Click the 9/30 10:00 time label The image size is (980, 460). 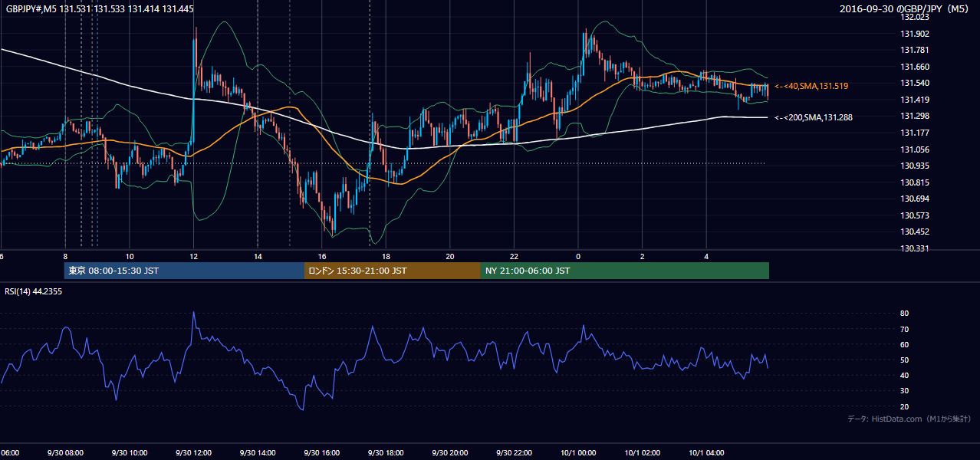click(x=129, y=453)
